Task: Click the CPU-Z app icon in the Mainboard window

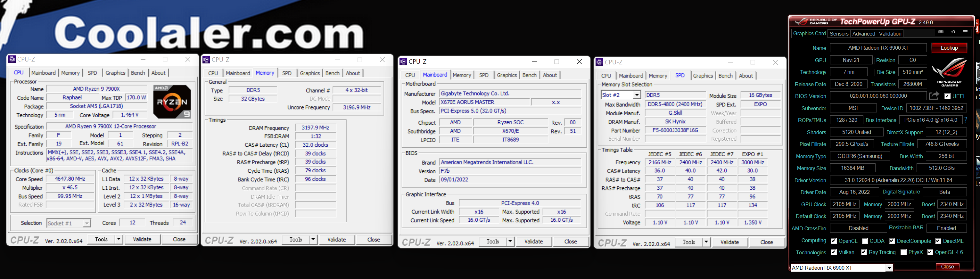Action: click(403, 62)
